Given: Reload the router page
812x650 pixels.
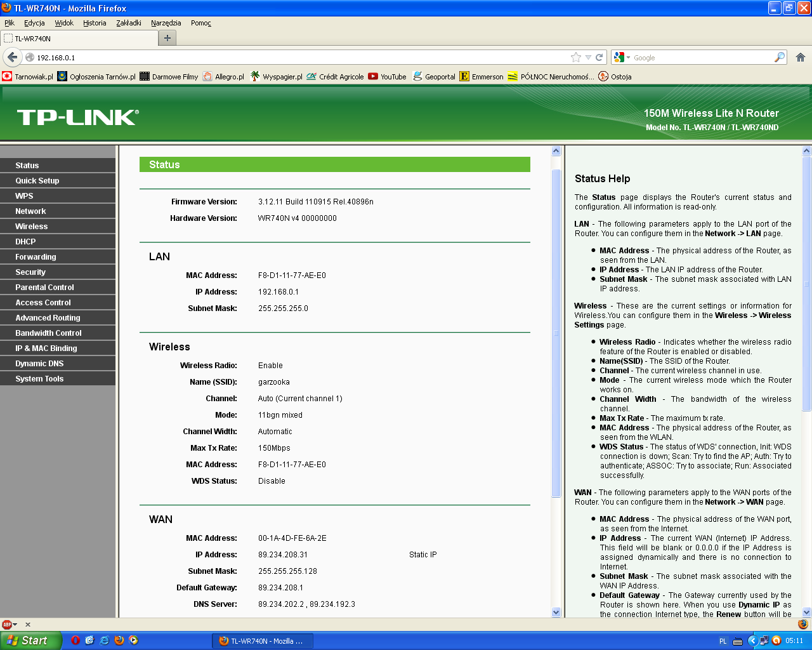Looking at the screenshot, I should (599, 57).
